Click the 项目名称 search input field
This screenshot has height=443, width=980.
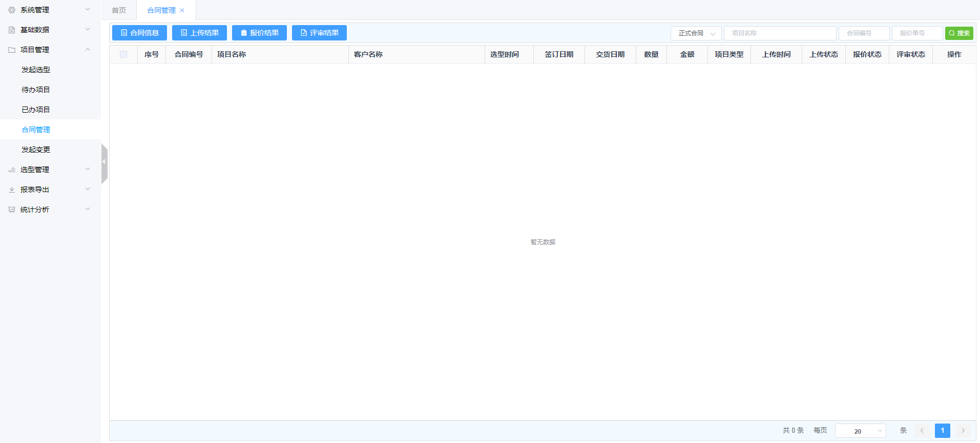click(x=780, y=33)
